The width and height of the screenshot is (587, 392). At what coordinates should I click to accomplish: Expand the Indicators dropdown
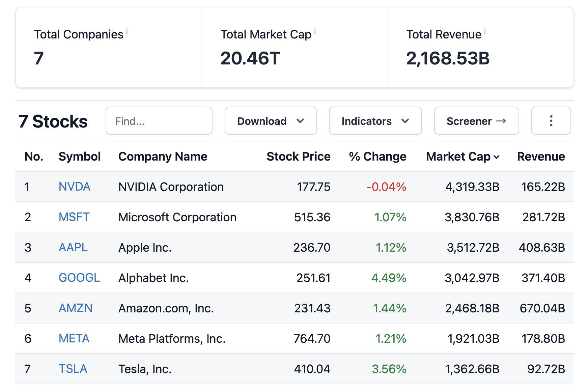pyautogui.click(x=375, y=121)
